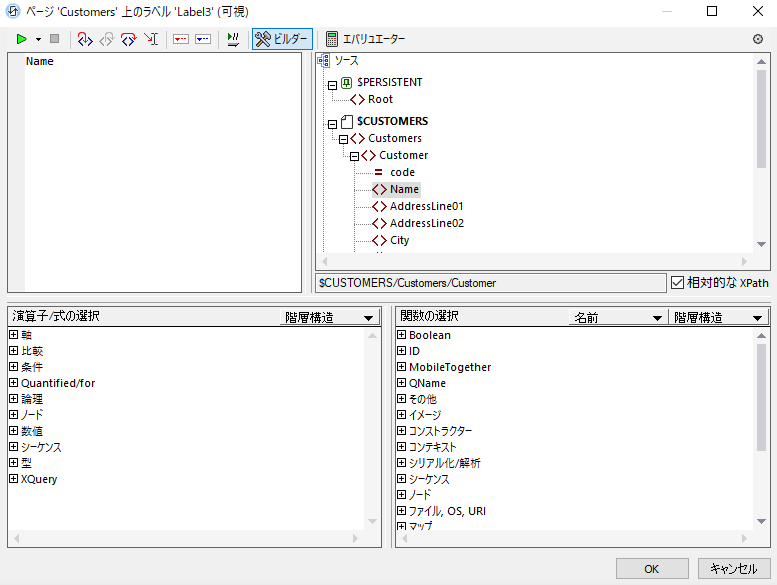Screen dimensions: 777x585
Task: Select the $PERSISTENT pin icon
Action: [346, 82]
